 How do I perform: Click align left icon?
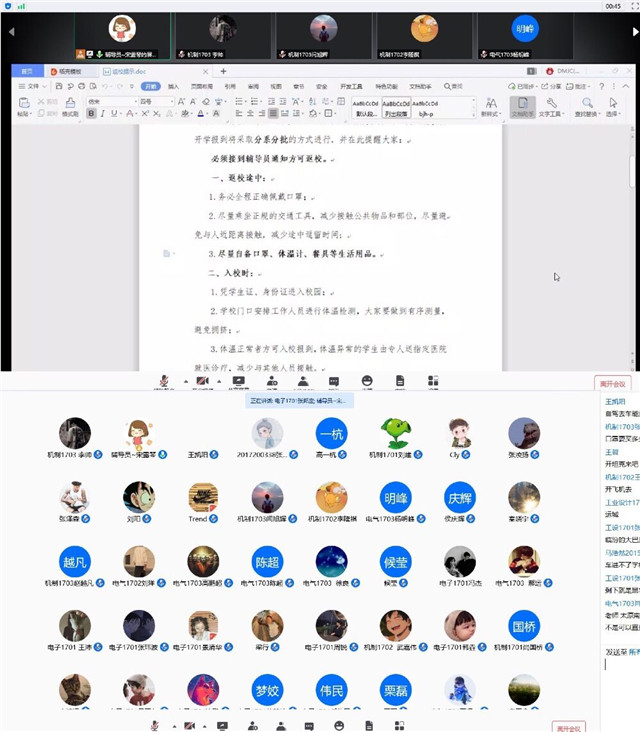tap(239, 113)
